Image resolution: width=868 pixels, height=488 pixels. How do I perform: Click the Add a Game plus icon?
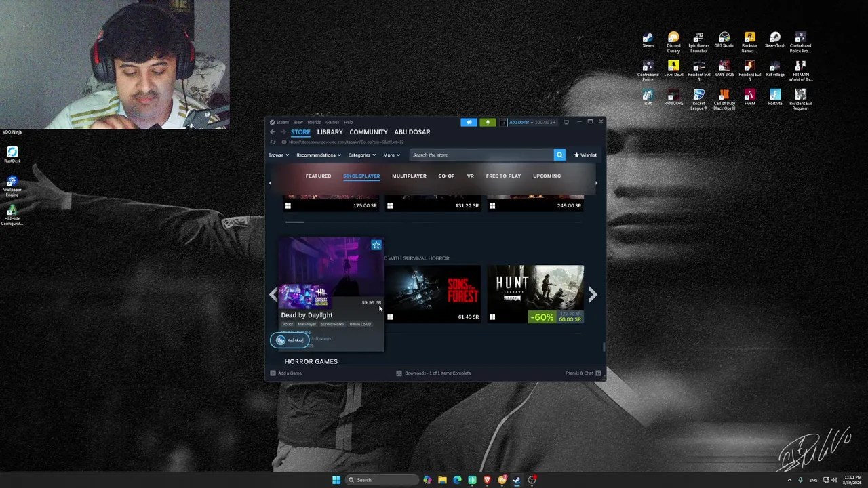(273, 373)
